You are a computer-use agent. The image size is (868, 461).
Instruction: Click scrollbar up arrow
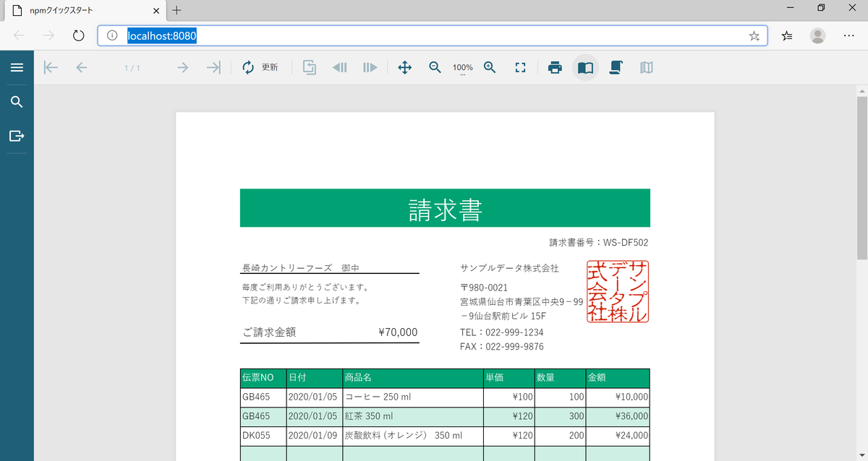(861, 91)
